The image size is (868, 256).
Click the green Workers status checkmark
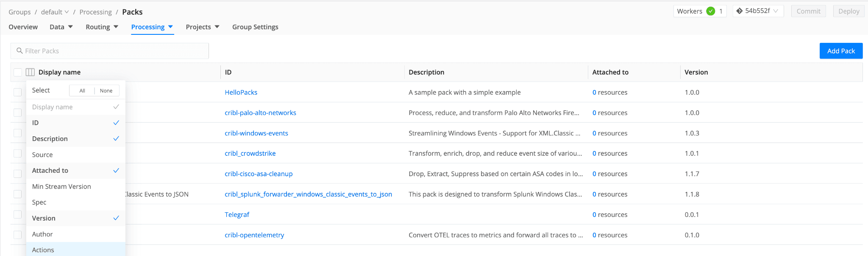click(x=711, y=11)
